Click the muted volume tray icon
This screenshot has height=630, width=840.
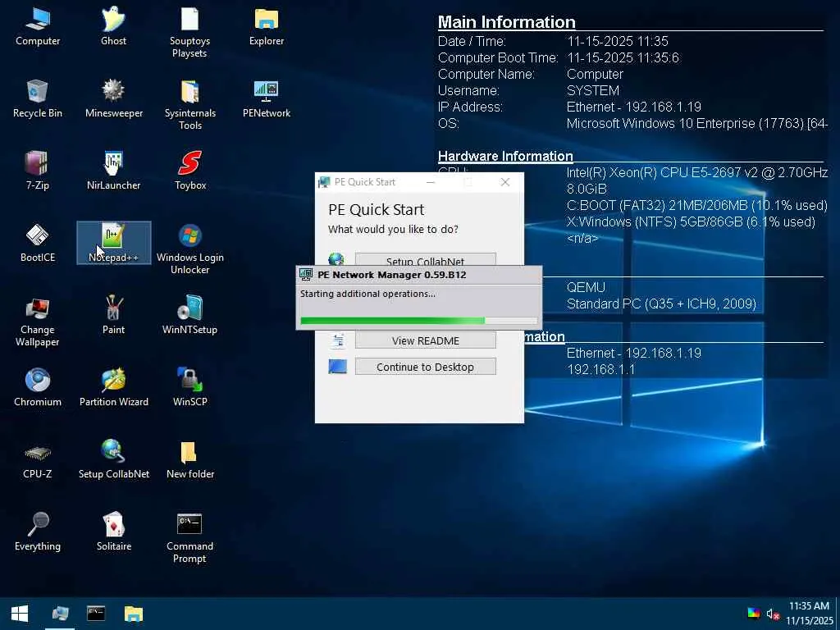tap(772, 614)
